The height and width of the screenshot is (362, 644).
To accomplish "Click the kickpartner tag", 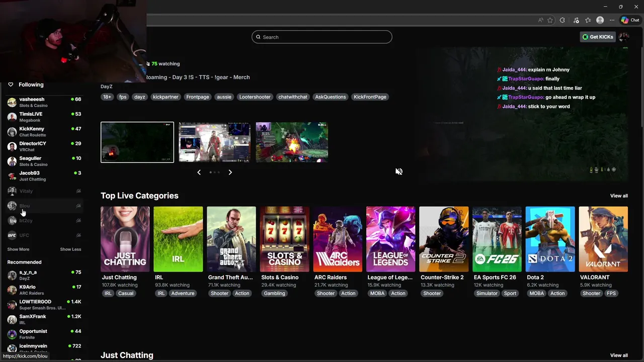I will 166,97.
